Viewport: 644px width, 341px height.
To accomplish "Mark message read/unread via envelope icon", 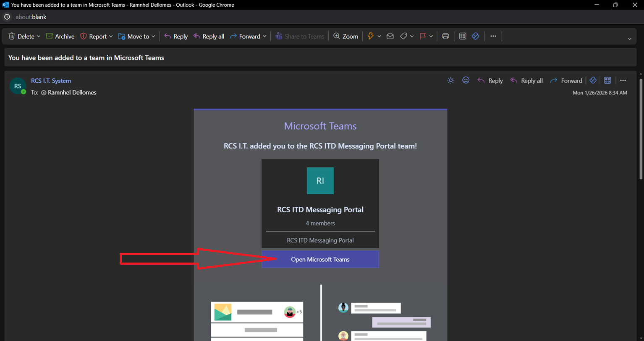I will [x=390, y=36].
